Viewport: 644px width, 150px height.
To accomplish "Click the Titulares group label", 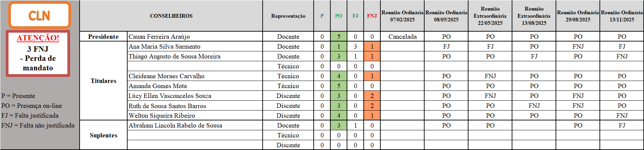I will tap(103, 81).
